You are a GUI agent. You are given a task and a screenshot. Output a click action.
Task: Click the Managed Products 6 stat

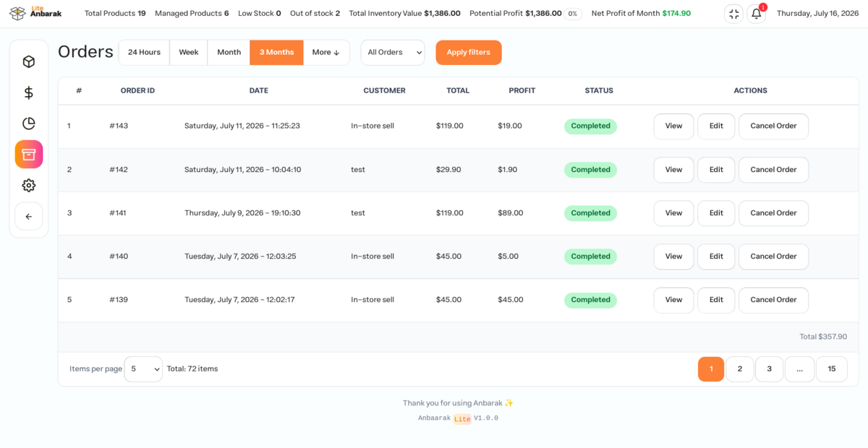click(x=192, y=14)
